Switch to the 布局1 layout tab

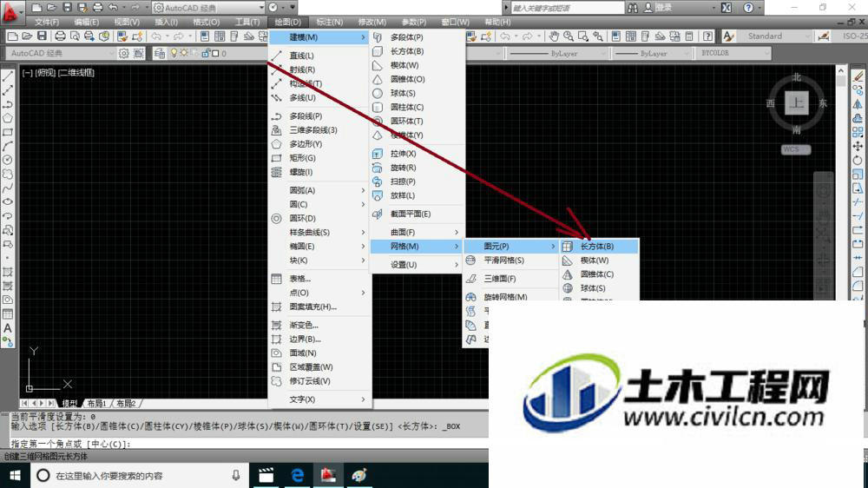(97, 403)
